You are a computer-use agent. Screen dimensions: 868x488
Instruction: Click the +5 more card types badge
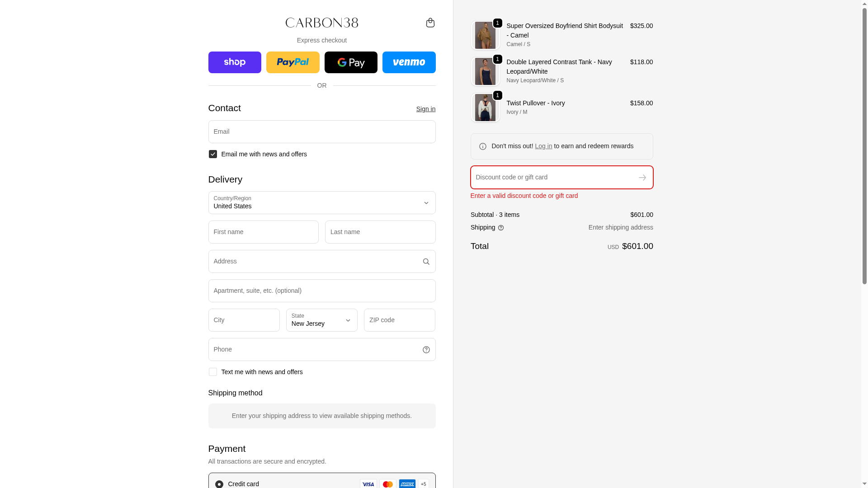click(423, 484)
